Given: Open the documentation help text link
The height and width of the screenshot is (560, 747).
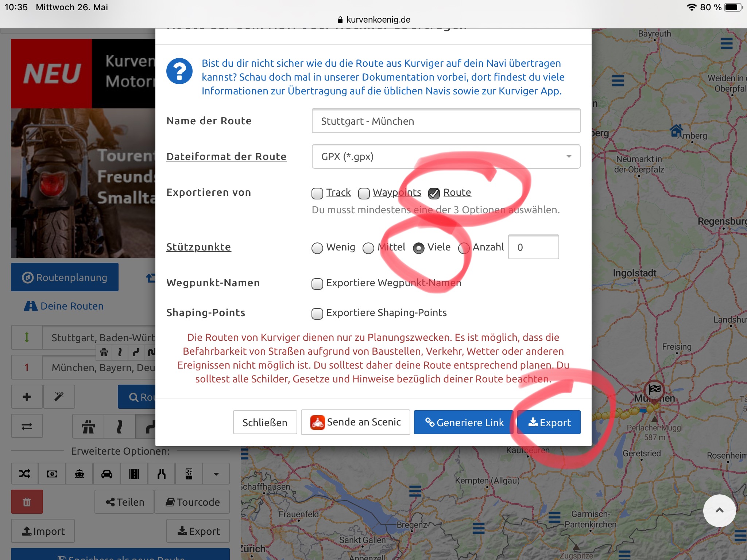Looking at the screenshot, I should point(383,77).
